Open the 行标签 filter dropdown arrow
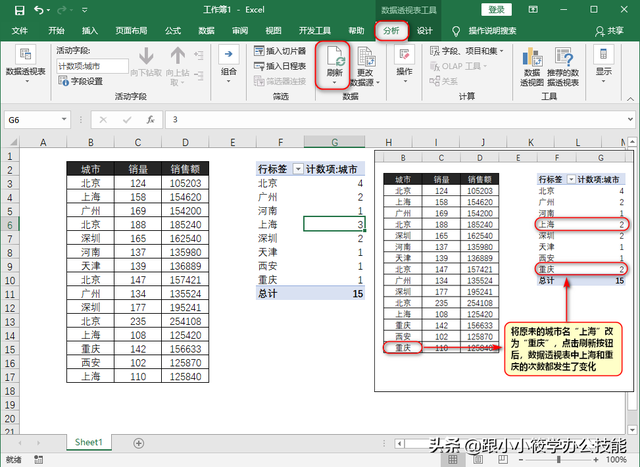Viewport: 640px width, 467px height. tap(298, 169)
